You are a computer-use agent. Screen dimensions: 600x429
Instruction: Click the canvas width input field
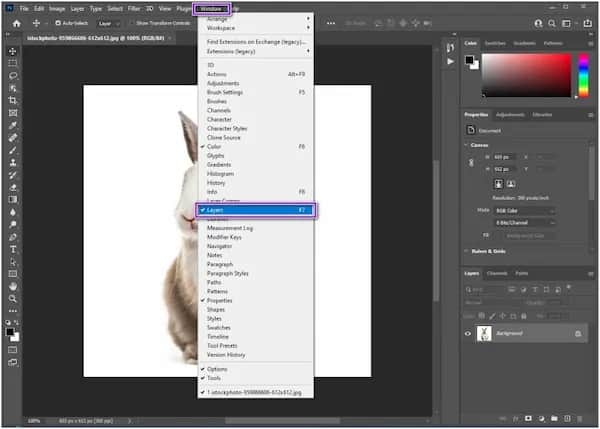pos(504,157)
